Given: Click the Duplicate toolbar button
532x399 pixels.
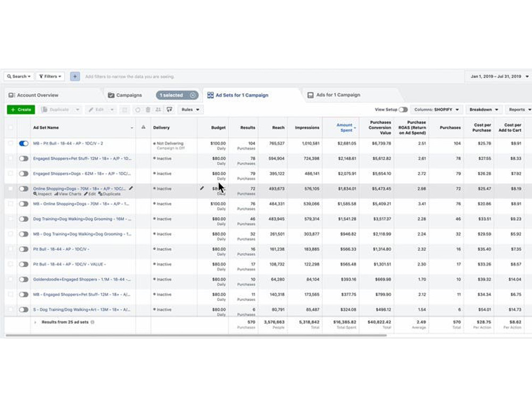Looking at the screenshot, I should pyautogui.click(x=55, y=110).
